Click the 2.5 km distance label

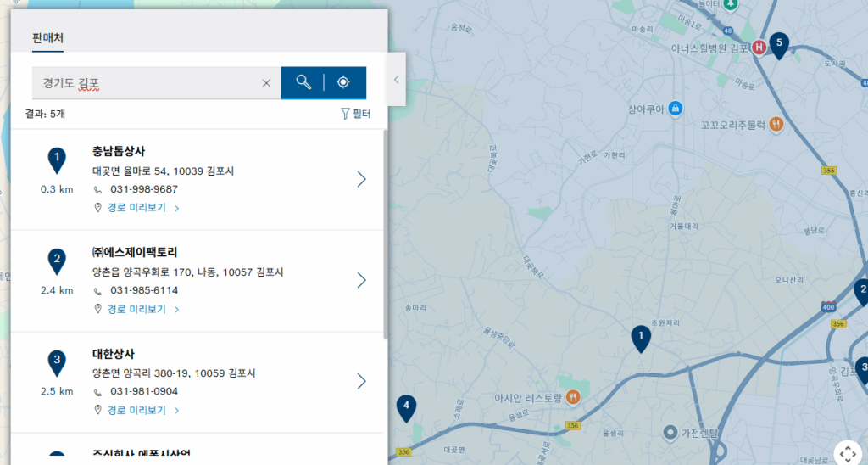point(57,391)
